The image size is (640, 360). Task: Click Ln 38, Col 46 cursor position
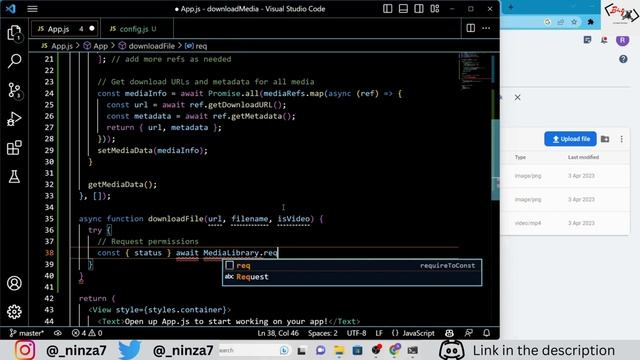coord(278,333)
